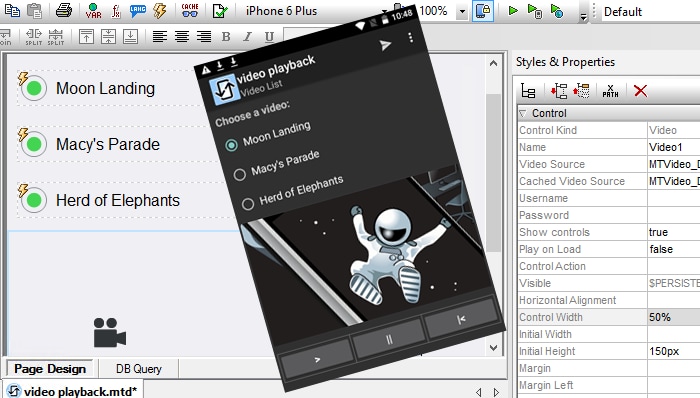This screenshot has width=700, height=398.
Task: Click the first SPLIT cell icon
Action: (x=33, y=37)
